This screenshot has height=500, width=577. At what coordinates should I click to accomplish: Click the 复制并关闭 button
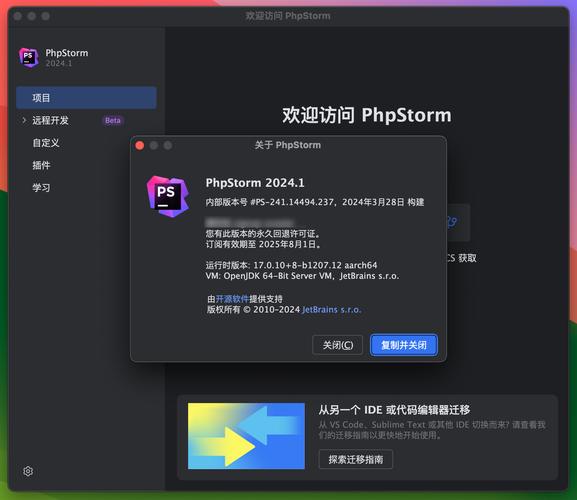point(404,345)
